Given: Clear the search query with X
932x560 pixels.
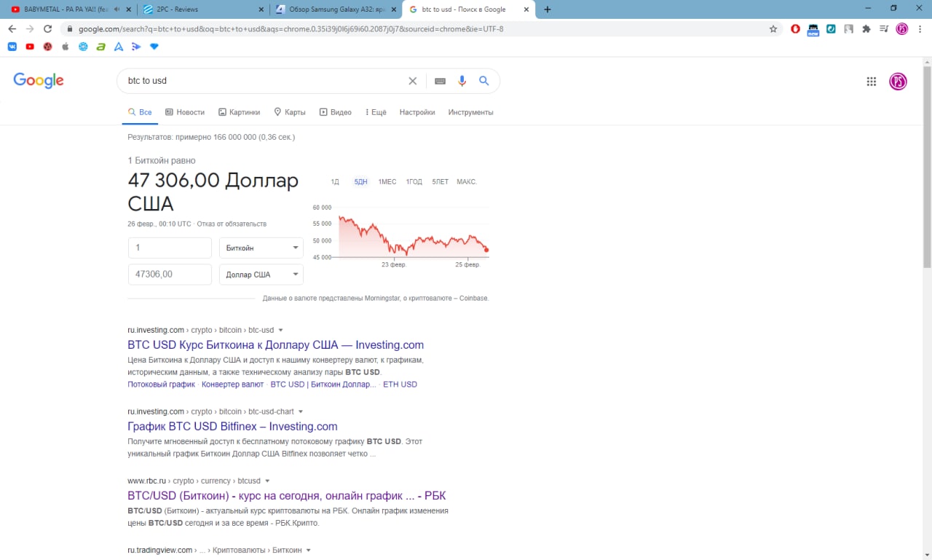Looking at the screenshot, I should [x=413, y=81].
